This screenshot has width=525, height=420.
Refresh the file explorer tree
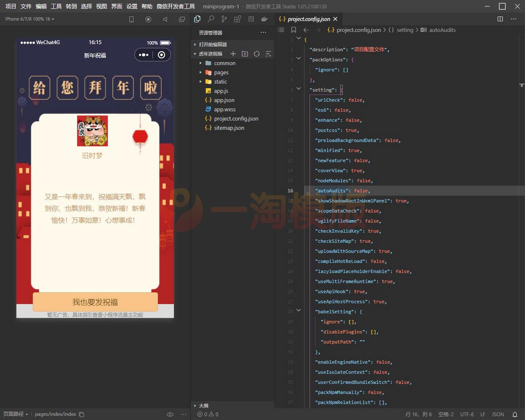pos(257,54)
